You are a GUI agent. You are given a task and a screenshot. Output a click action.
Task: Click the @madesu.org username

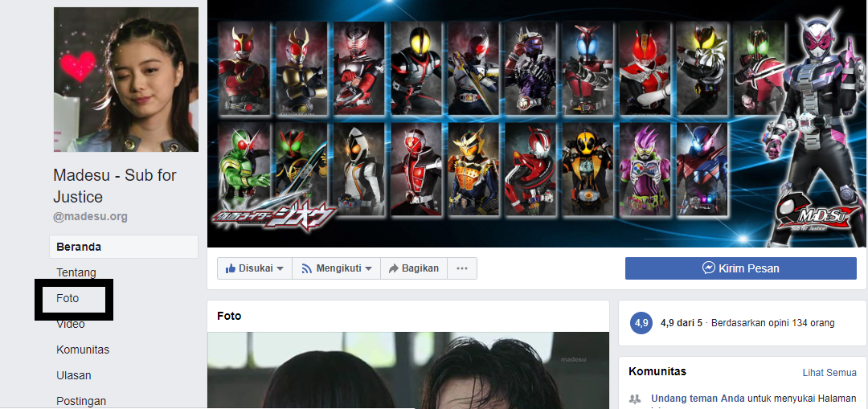(x=90, y=217)
